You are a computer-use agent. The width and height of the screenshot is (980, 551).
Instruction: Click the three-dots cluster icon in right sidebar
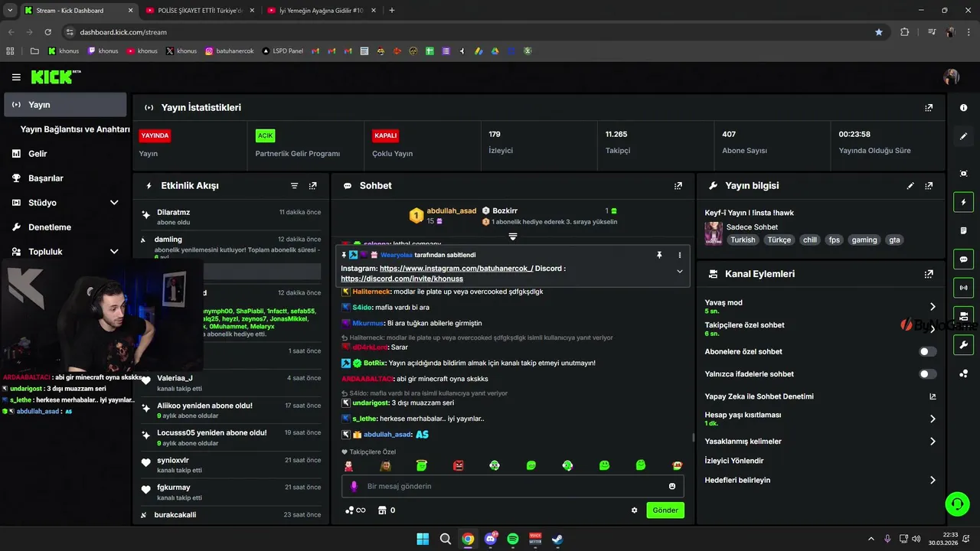(963, 373)
